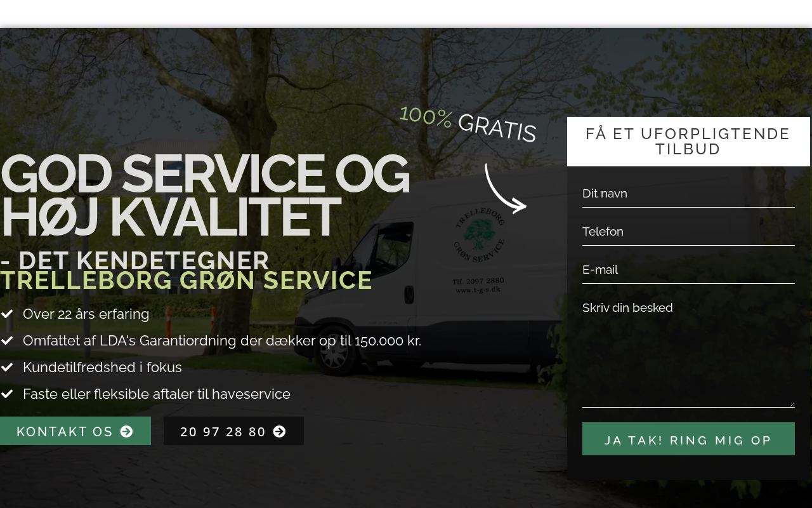Click the TRELLEBORG GRØN SERVICE green heading
Image resolution: width=812 pixels, height=508 pixels.
(x=187, y=281)
